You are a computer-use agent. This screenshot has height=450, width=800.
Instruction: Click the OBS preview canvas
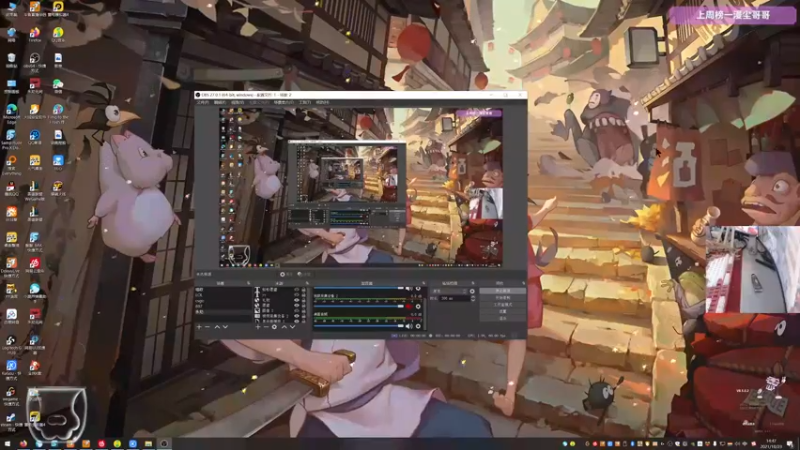pyautogui.click(x=361, y=187)
